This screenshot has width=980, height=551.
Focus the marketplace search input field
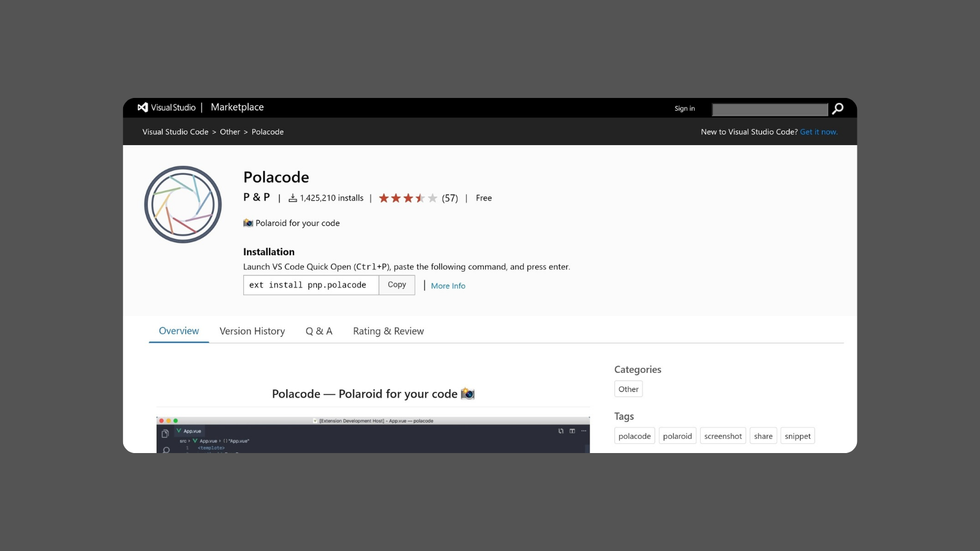pyautogui.click(x=770, y=109)
